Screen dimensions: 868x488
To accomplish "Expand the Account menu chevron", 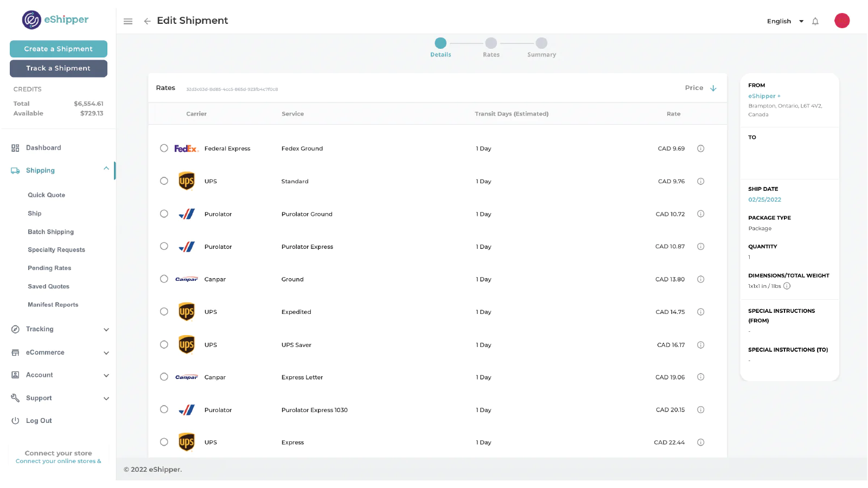I will coord(106,376).
